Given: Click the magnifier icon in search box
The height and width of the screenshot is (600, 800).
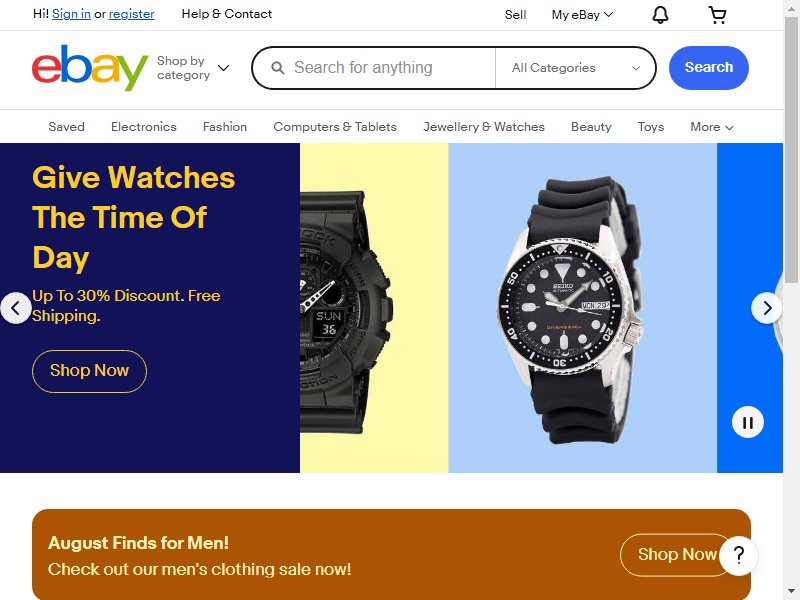Looking at the screenshot, I should 278,68.
